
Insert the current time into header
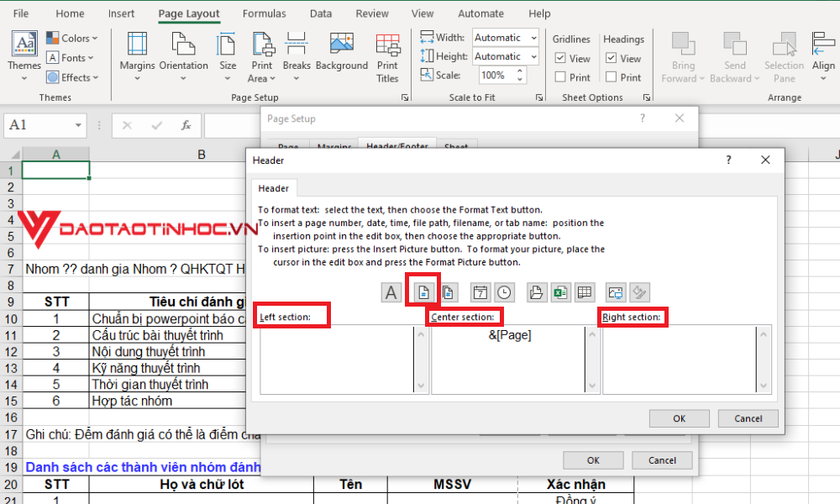[505, 291]
